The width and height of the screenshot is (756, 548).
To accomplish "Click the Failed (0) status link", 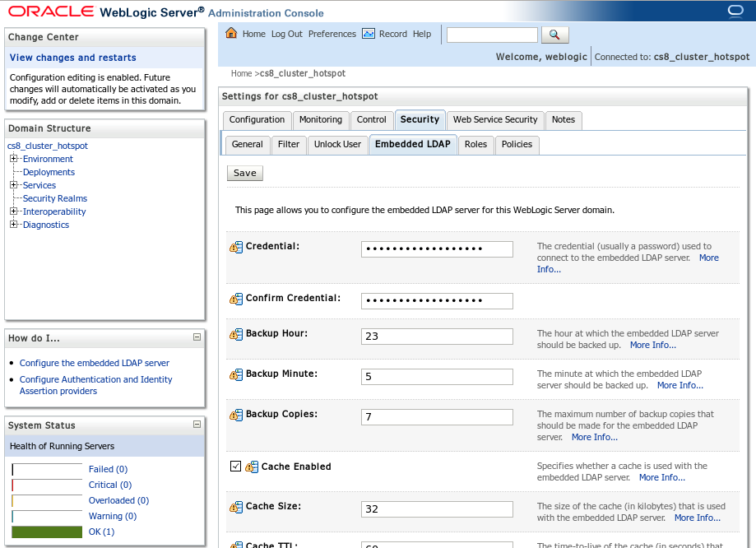I will click(x=108, y=469).
